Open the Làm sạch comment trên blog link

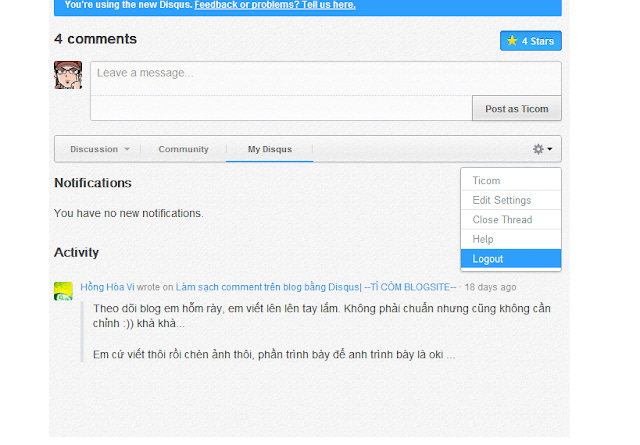coord(316,287)
